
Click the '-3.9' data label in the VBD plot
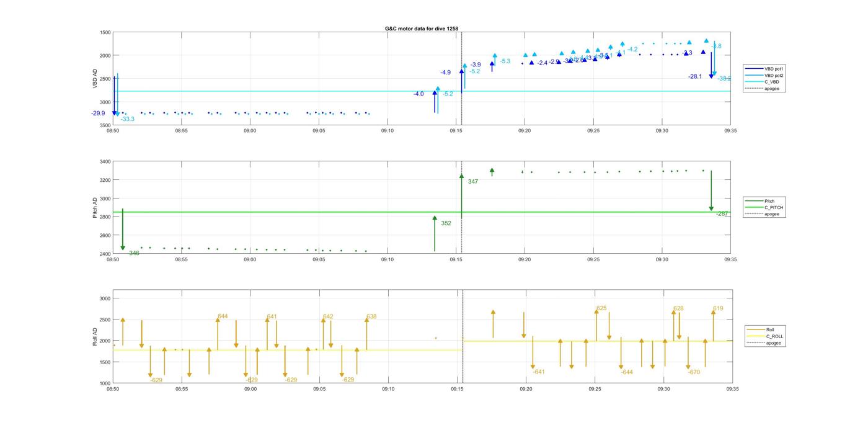click(x=476, y=65)
